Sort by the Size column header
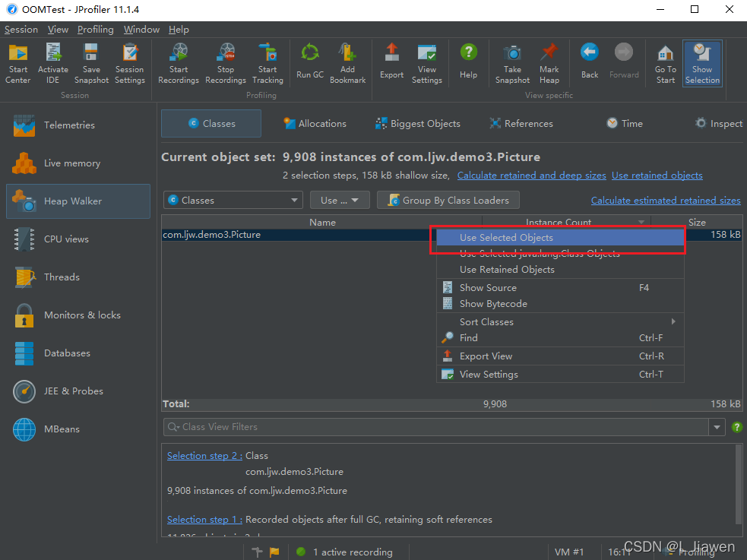This screenshot has height=560, width=747. (x=697, y=223)
